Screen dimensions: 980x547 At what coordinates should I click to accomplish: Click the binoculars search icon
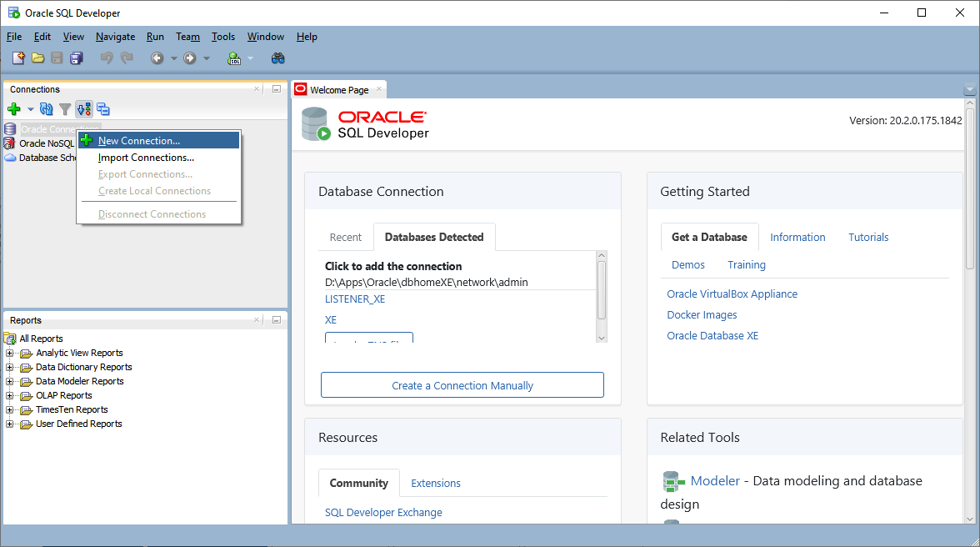click(x=278, y=58)
